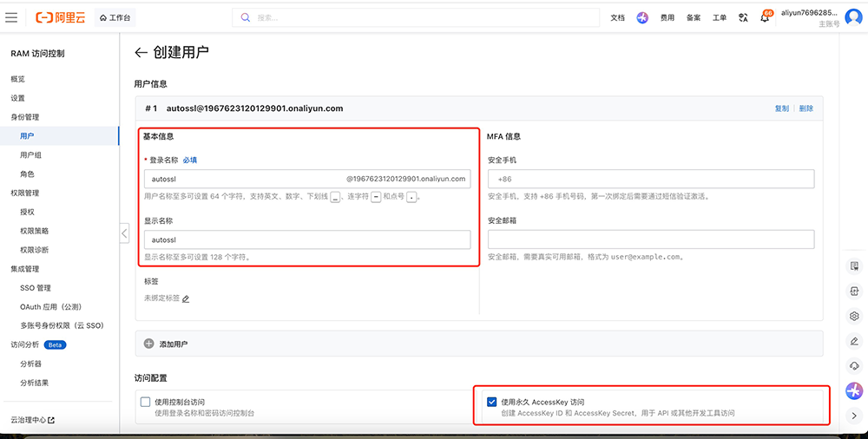This screenshot has height=439, width=868.
Task: Enable 使用控制台访问 checkbox
Action: pos(146,402)
